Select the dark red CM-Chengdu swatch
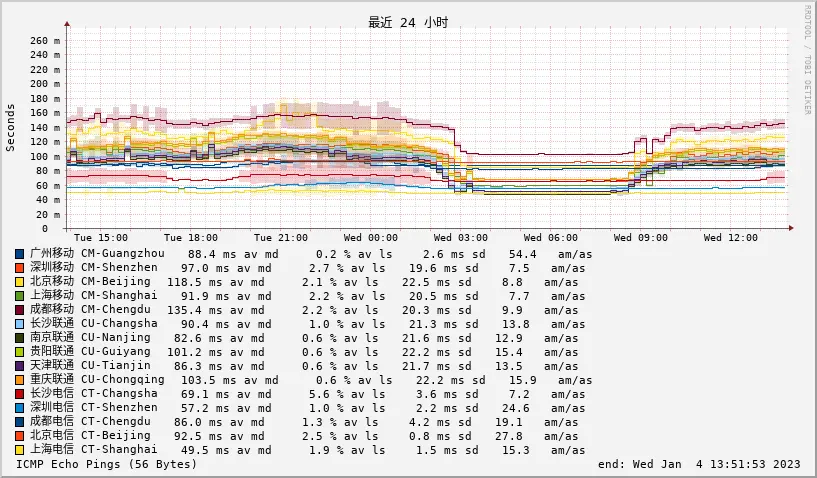This screenshot has width=817, height=478. point(20,310)
